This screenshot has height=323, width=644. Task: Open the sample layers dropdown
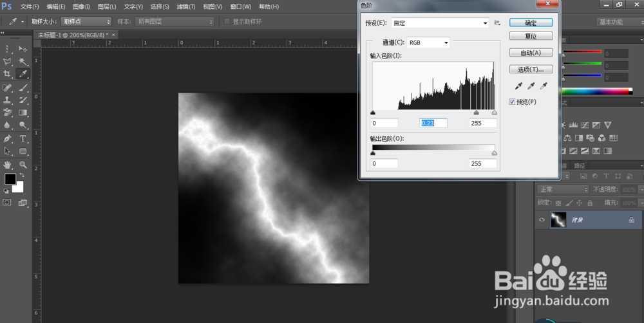coord(175,22)
